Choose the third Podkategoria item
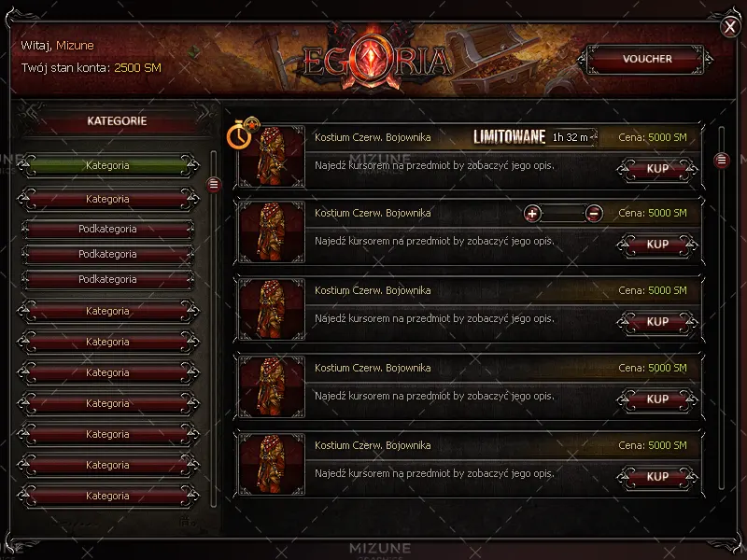 [x=108, y=279]
